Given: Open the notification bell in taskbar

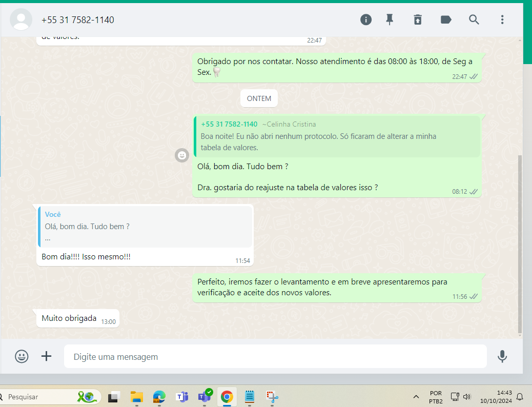Looking at the screenshot, I should (x=520, y=397).
